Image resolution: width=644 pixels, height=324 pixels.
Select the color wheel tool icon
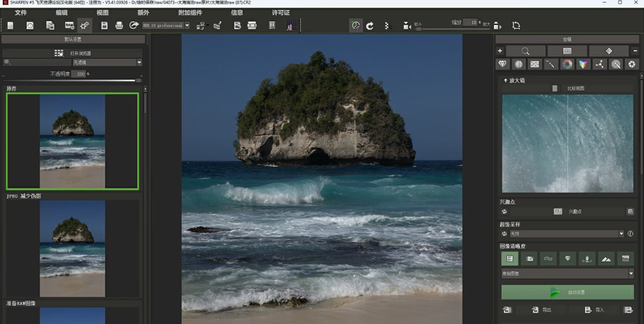coord(568,64)
